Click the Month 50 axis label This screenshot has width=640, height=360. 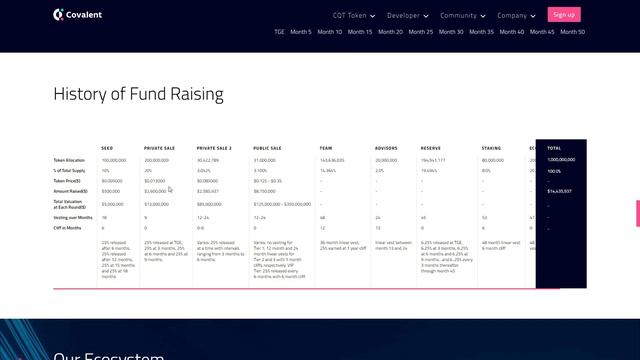click(x=573, y=32)
